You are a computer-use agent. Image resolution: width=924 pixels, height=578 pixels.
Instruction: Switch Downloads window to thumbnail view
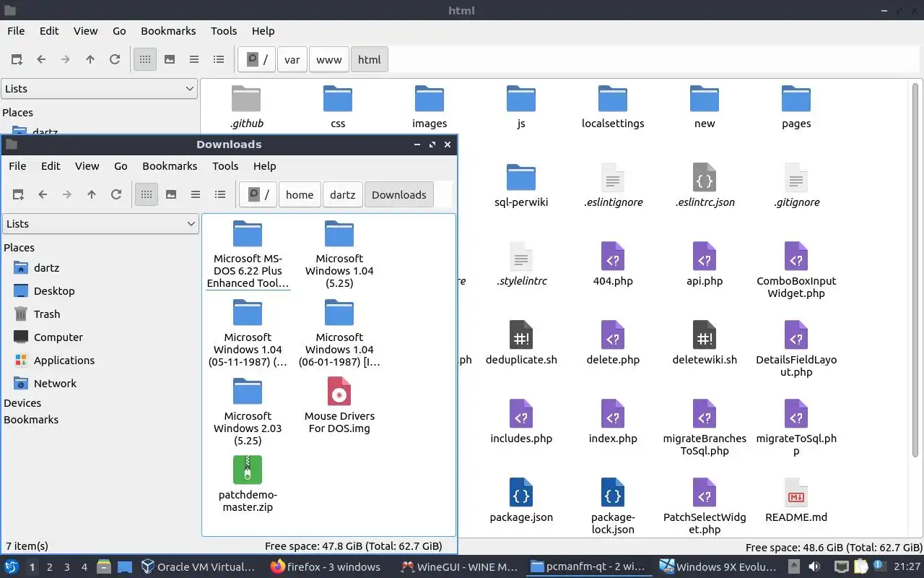(x=171, y=194)
